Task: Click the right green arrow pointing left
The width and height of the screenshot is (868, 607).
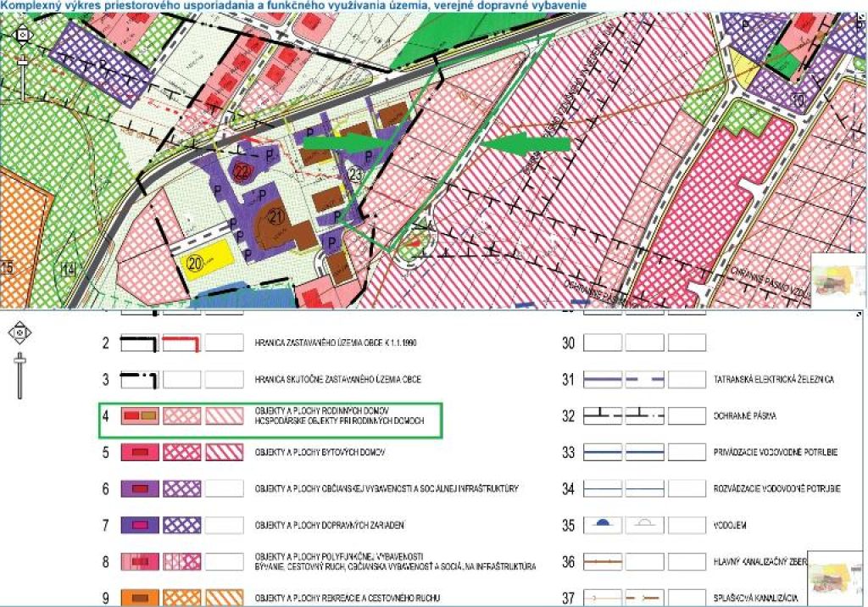Action: pyautogui.click(x=526, y=144)
